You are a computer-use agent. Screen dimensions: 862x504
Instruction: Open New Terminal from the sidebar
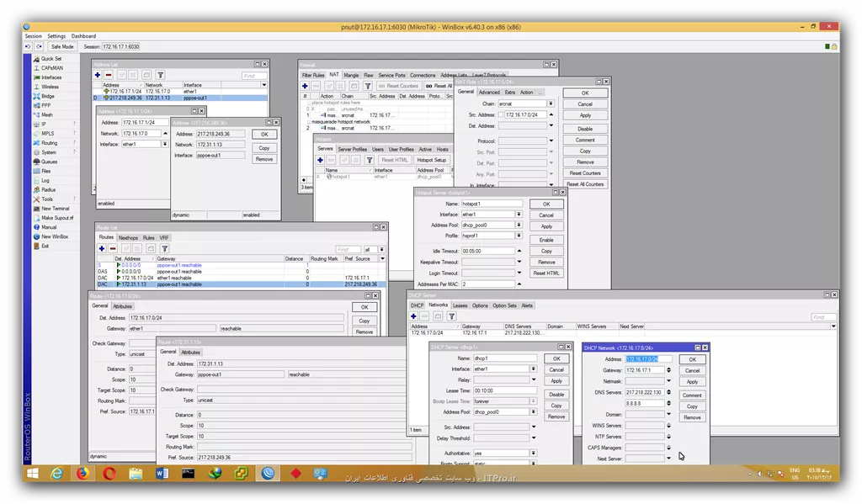[x=55, y=209]
